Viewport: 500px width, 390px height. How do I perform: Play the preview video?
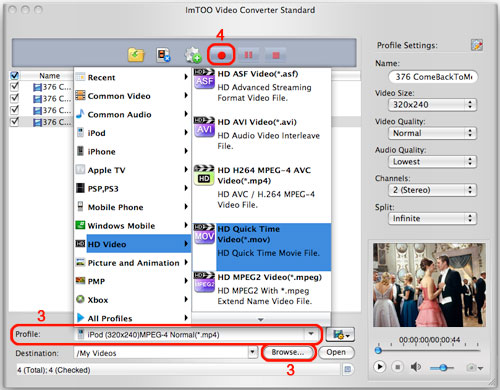point(379,367)
